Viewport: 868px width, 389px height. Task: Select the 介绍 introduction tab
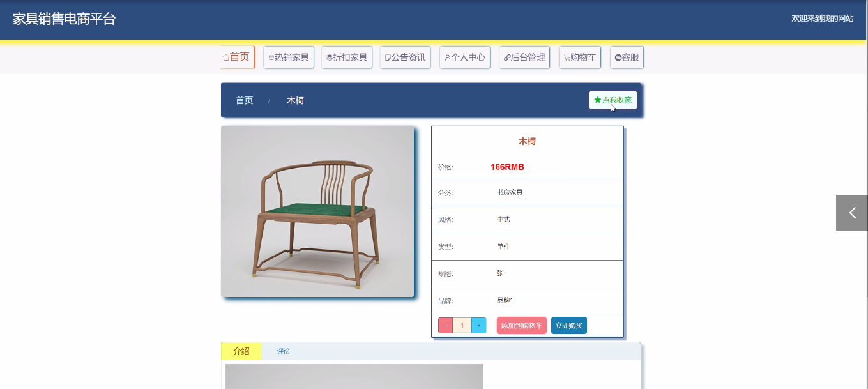click(241, 351)
